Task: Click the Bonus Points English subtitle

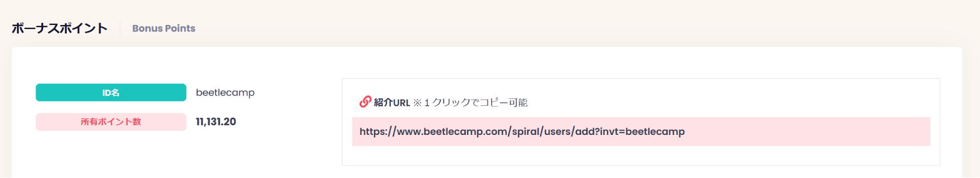Action: [164, 28]
